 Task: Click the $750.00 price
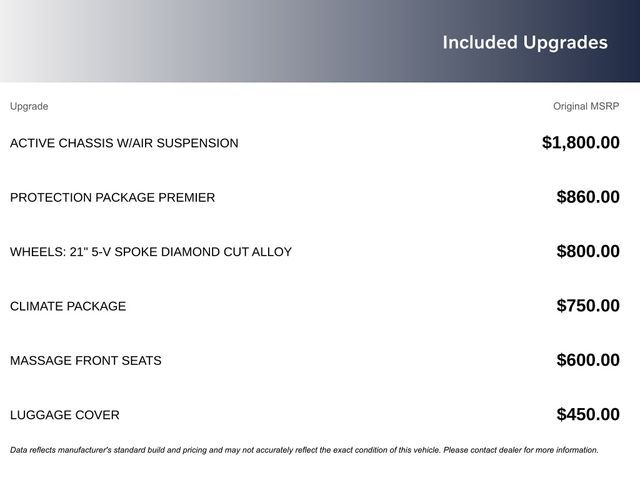(588, 306)
